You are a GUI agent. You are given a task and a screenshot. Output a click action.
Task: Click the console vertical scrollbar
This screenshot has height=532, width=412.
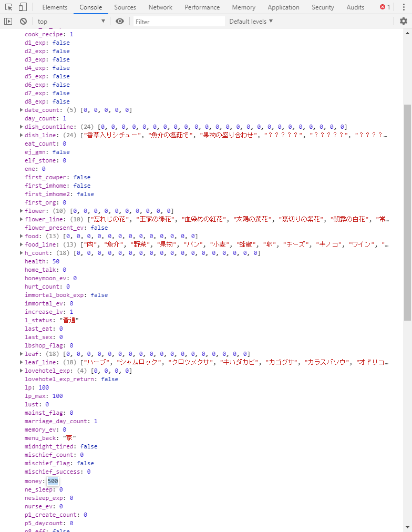[x=407, y=210]
